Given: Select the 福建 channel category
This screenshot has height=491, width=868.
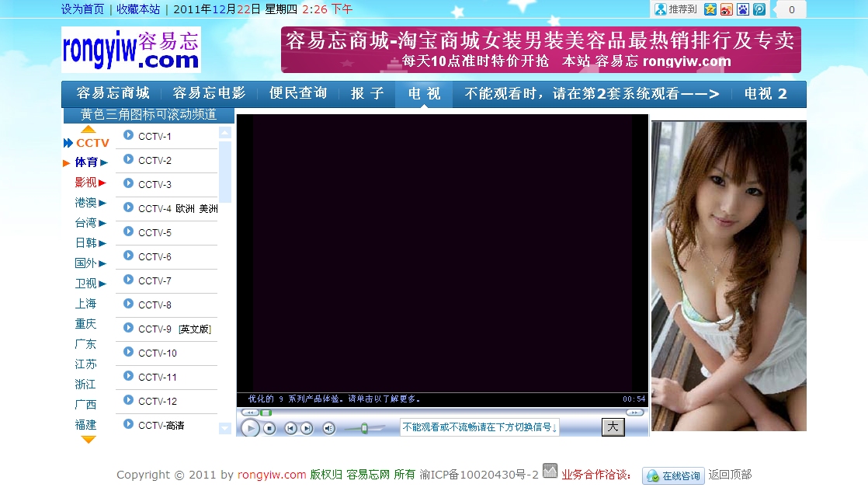Looking at the screenshot, I should tap(86, 424).
